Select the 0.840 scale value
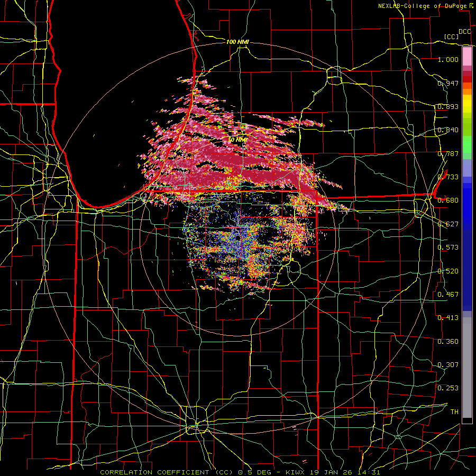This screenshot has width=476, height=476. 448,130
